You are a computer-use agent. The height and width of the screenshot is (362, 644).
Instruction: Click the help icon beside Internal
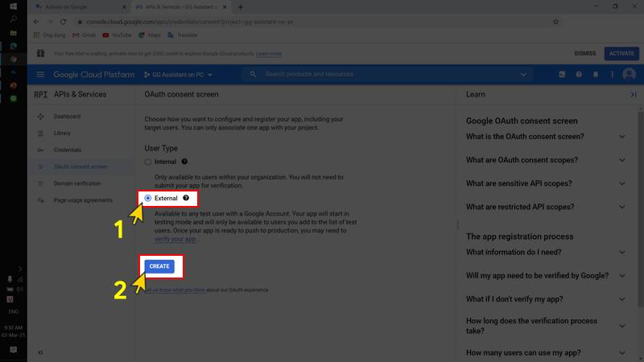click(184, 162)
